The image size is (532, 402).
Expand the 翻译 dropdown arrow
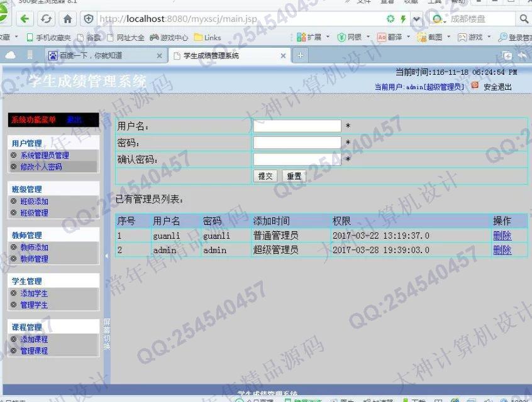pyautogui.click(x=409, y=36)
